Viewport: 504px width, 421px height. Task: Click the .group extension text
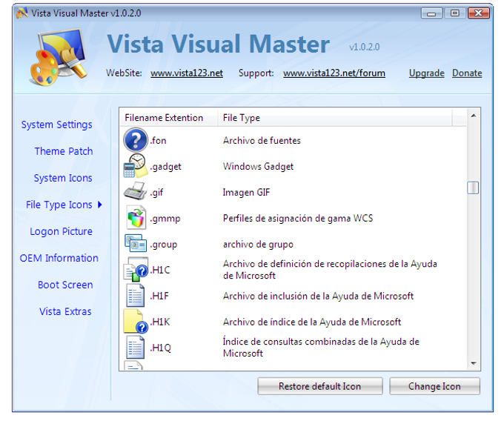pos(164,245)
